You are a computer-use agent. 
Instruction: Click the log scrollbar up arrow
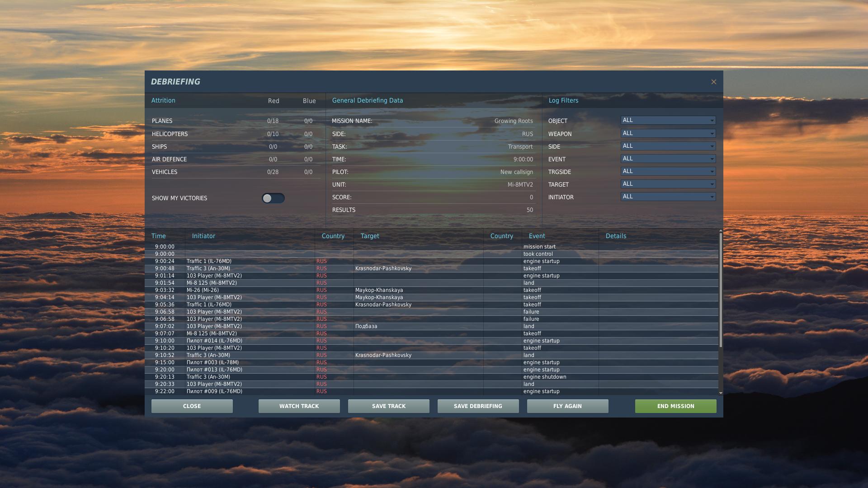[721, 231]
